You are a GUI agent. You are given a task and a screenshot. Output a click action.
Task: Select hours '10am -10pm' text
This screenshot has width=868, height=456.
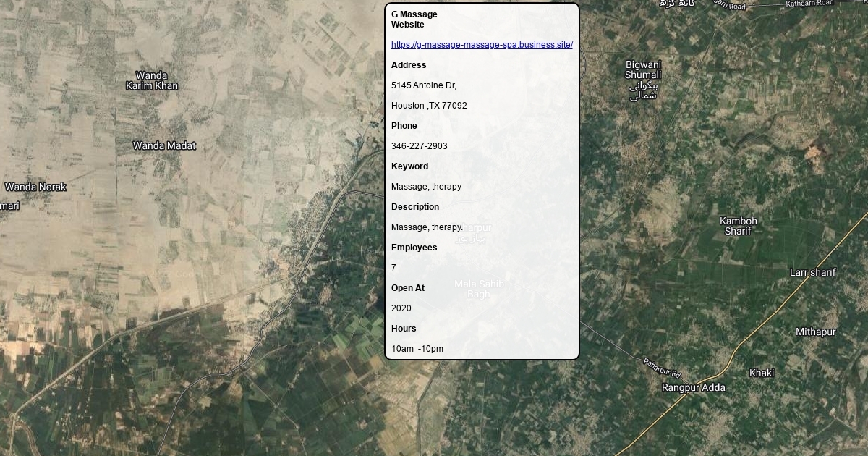(x=417, y=349)
